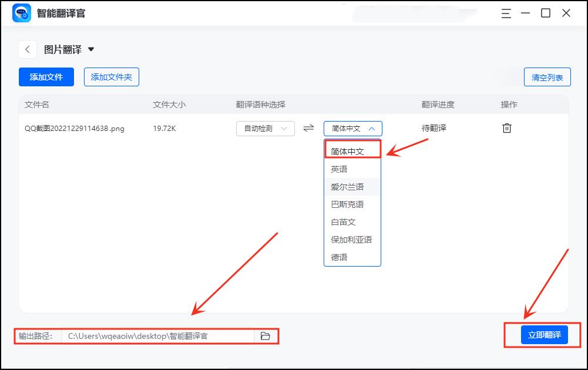
Task: Swap source and target languages
Action: click(308, 128)
